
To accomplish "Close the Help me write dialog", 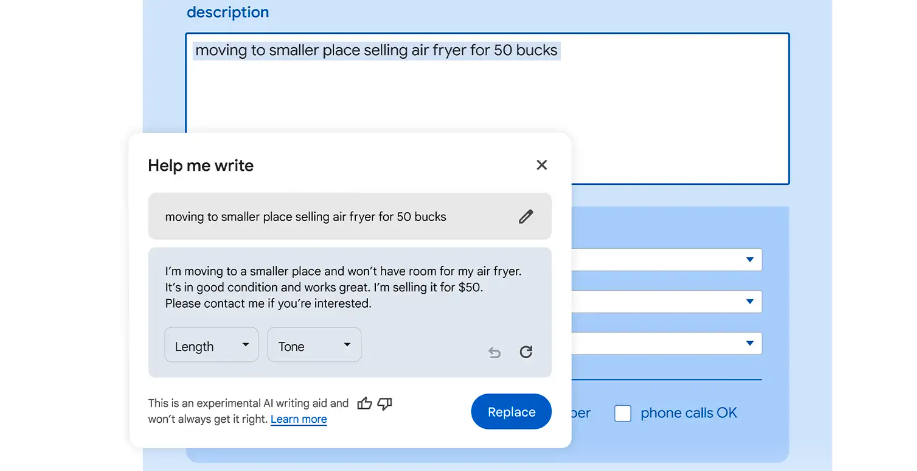I will [x=542, y=165].
